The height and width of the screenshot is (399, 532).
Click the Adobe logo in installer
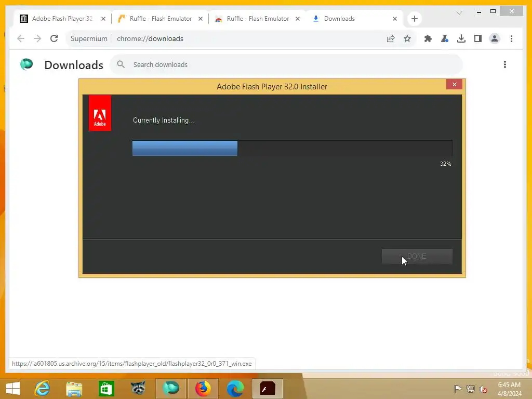coord(100,113)
